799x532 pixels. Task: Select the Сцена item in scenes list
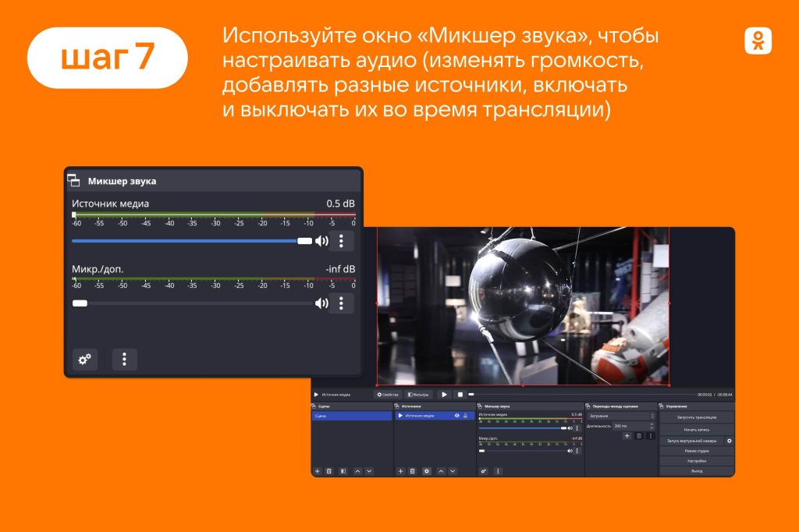tap(352, 416)
